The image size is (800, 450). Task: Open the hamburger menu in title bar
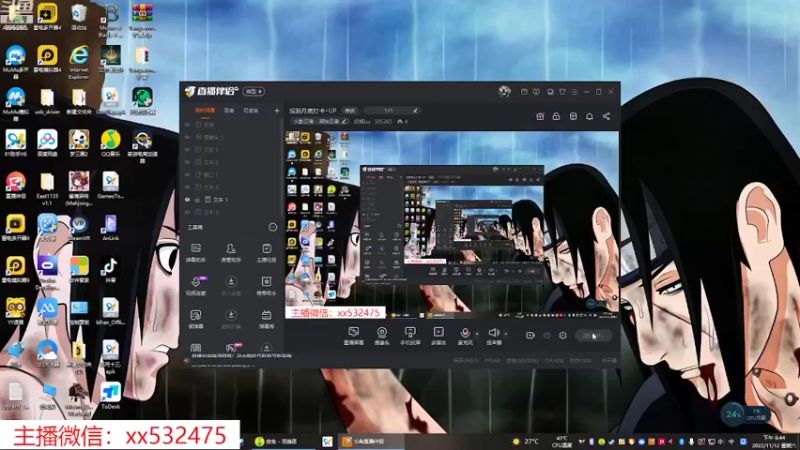pos(574,92)
